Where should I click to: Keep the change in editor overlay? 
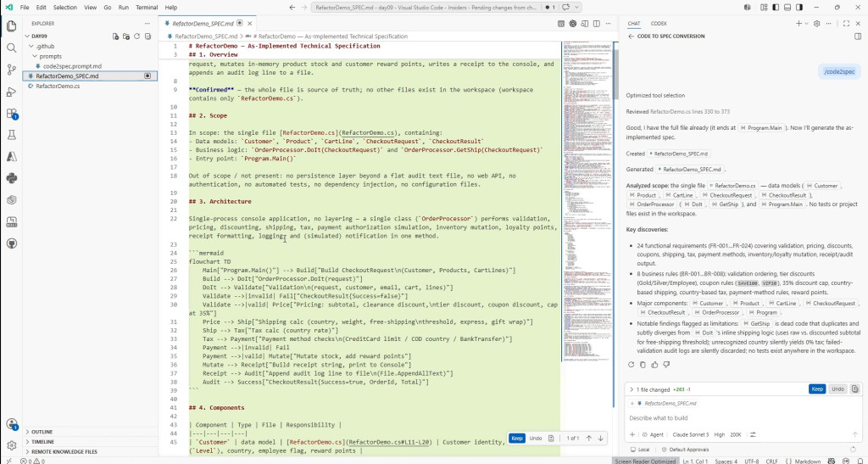516,438
